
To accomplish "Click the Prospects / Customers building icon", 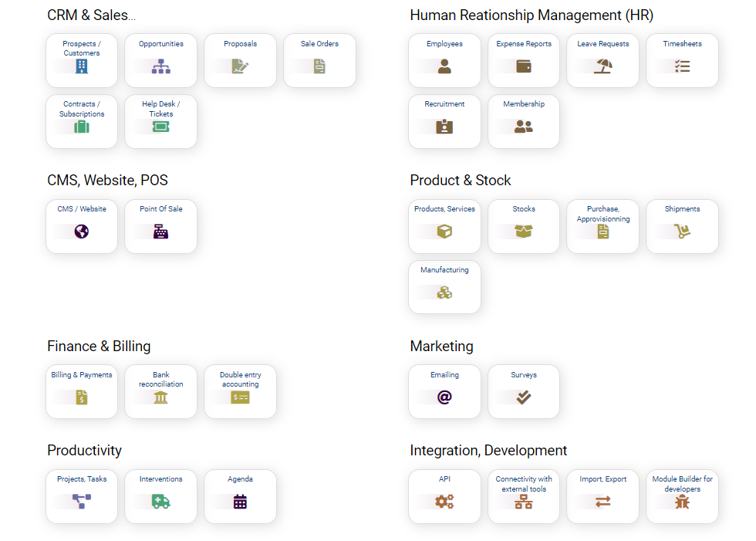I will coord(82,67).
